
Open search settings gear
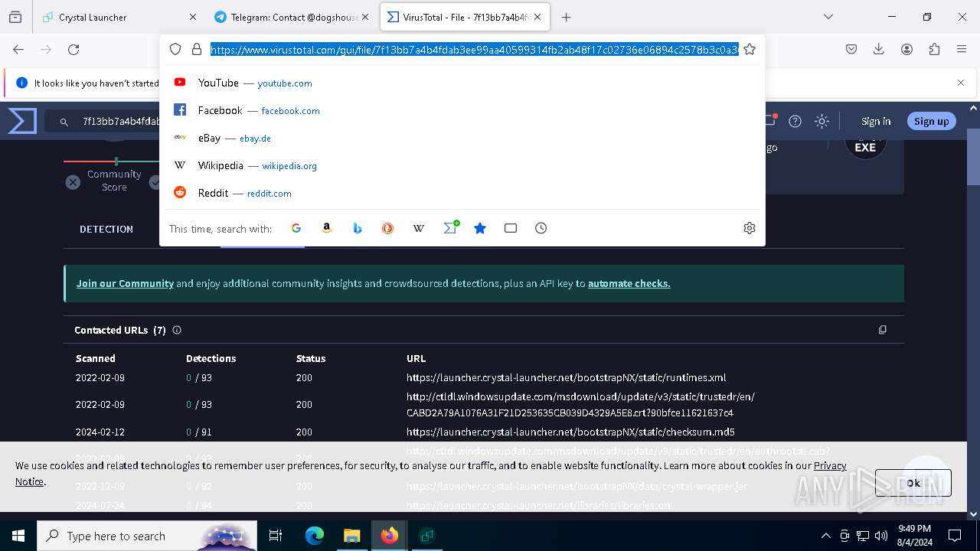tap(750, 228)
